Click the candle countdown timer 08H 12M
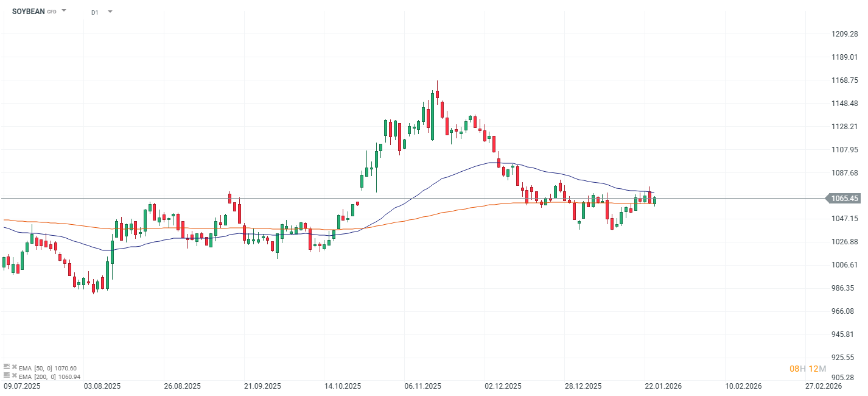 tap(807, 369)
